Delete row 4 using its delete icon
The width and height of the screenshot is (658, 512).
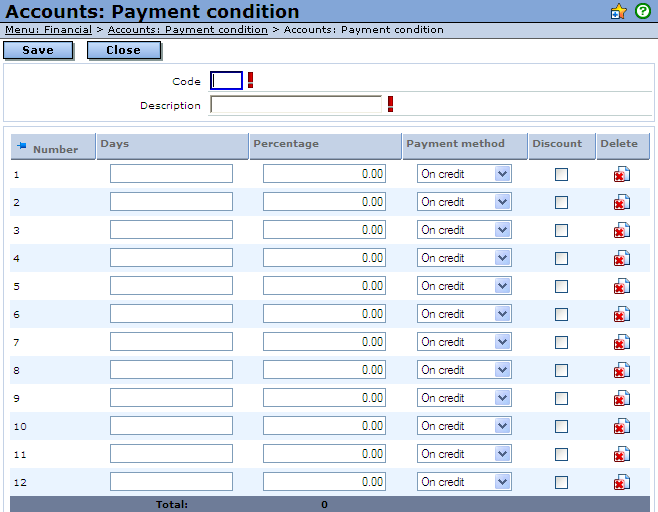point(621,258)
